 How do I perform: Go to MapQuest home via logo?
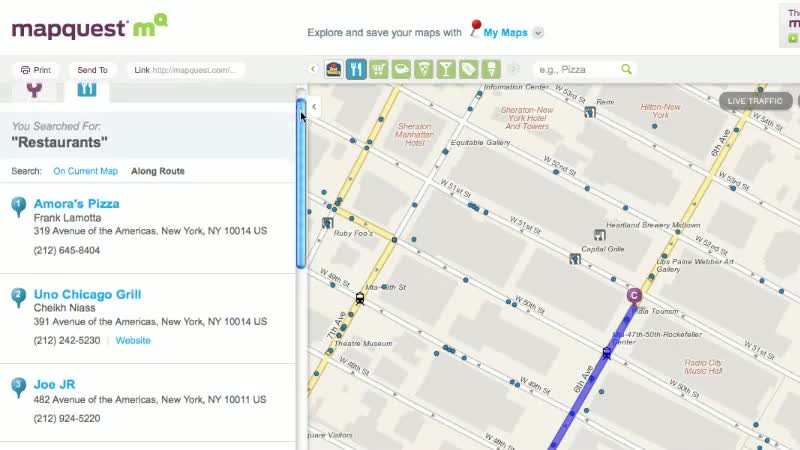pyautogui.click(x=89, y=27)
